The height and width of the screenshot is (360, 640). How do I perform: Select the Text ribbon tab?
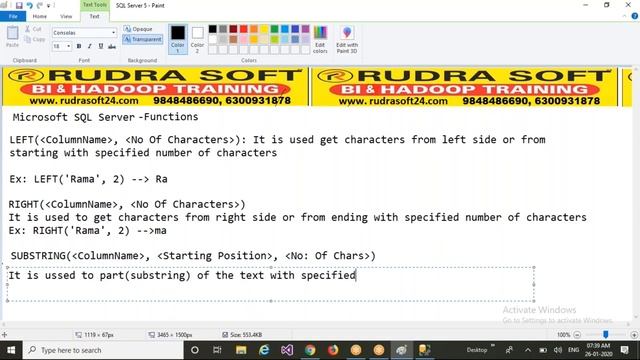point(94,16)
